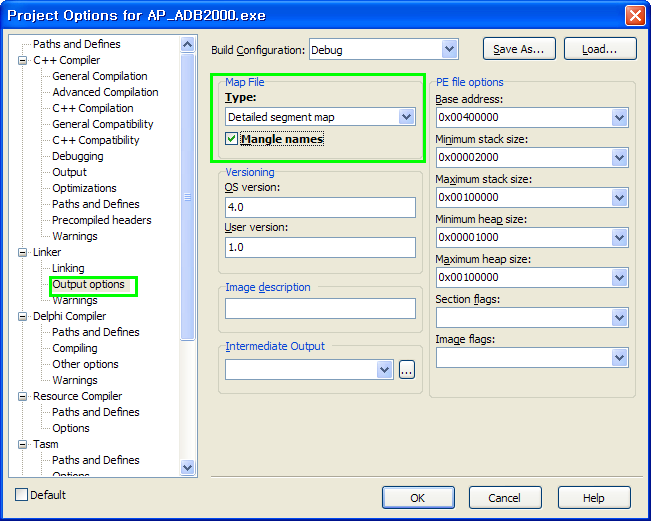Viewport: 651px width, 521px height.
Task: Open the Intermediate Output dropdown arrow
Action: tap(385, 370)
